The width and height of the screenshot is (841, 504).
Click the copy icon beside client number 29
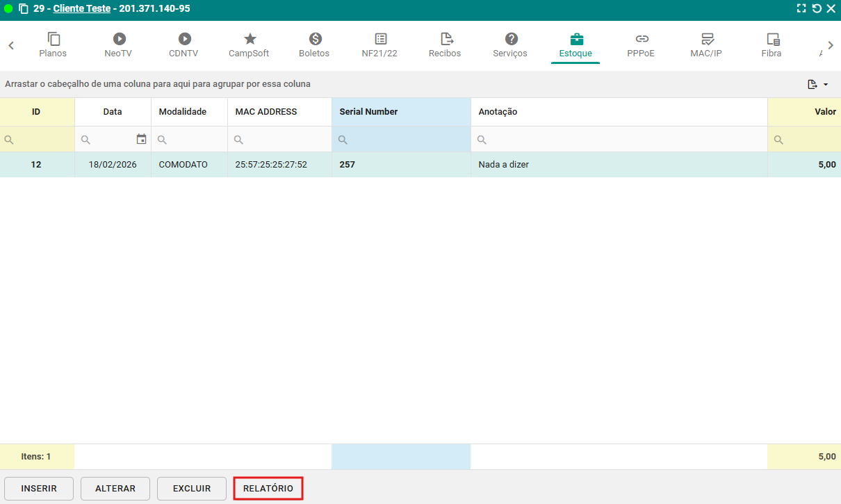coord(24,9)
